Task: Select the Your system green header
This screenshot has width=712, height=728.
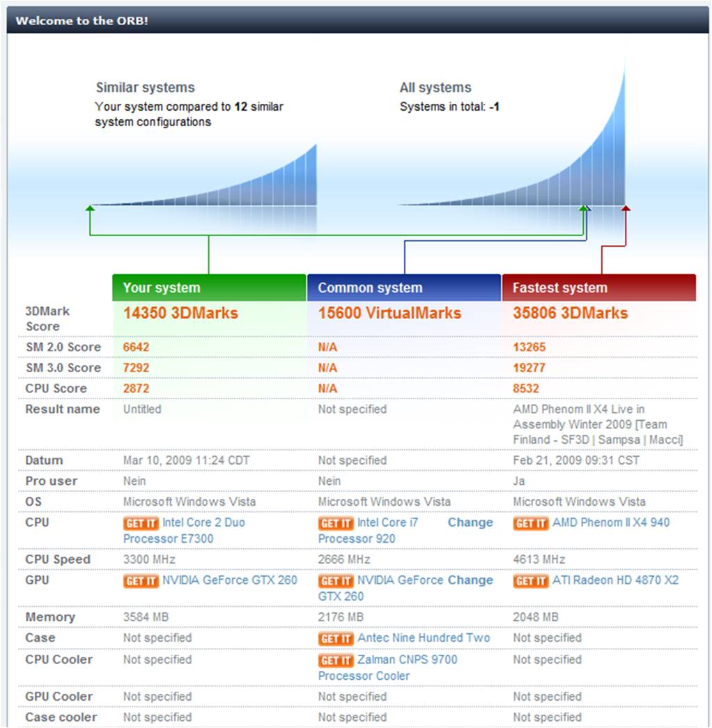Action: point(209,288)
